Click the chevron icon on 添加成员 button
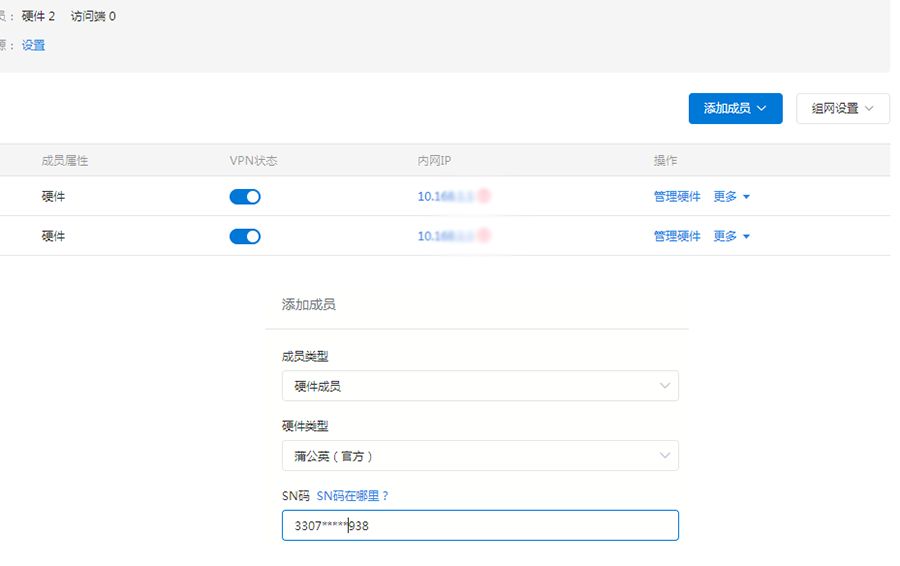The height and width of the screenshot is (566, 900). click(762, 108)
